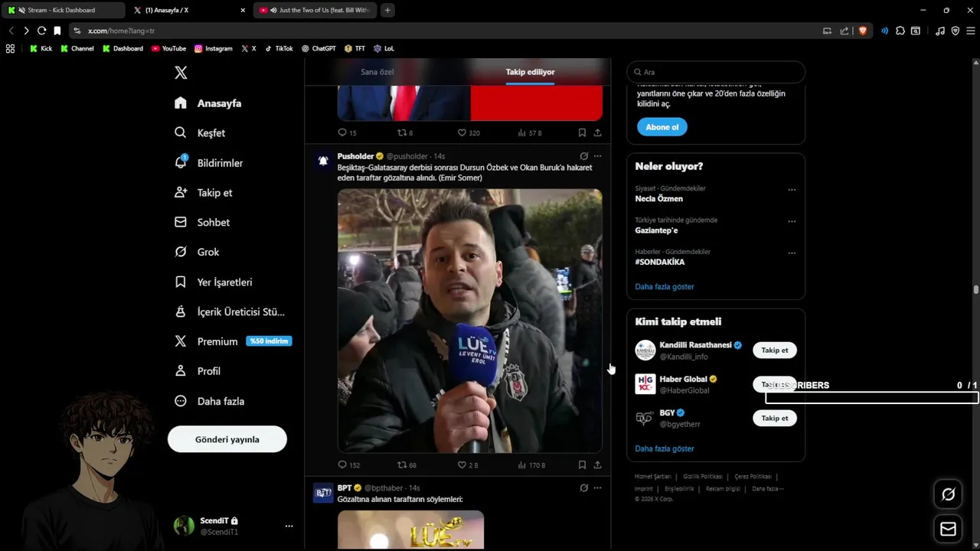The image size is (980, 551).
Task: Show more trends under Neler oluyor
Action: pos(664,286)
